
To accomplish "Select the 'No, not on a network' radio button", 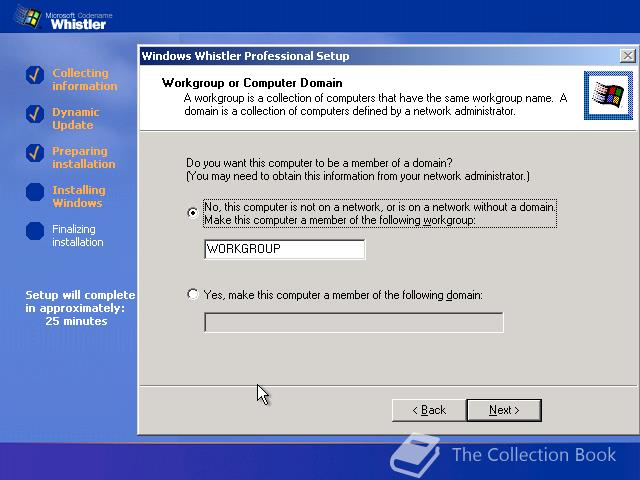I will pos(193,213).
